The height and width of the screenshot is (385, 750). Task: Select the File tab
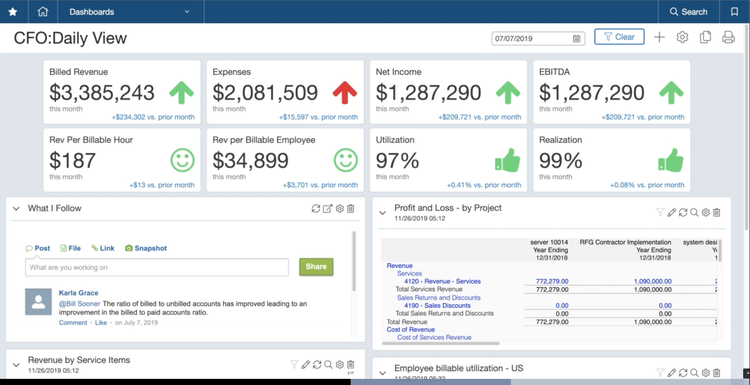pyautogui.click(x=70, y=248)
